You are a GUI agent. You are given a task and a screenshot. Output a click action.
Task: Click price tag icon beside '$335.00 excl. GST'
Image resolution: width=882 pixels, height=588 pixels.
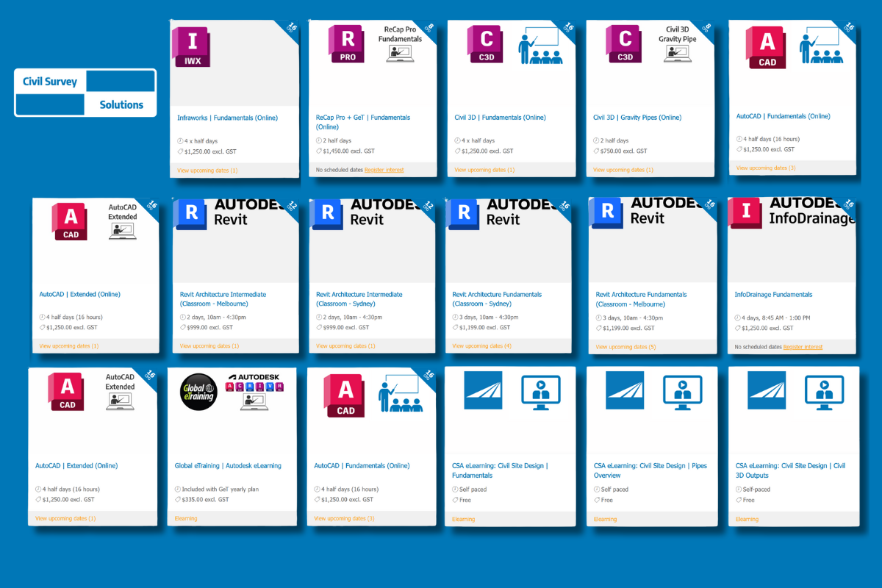(x=178, y=500)
